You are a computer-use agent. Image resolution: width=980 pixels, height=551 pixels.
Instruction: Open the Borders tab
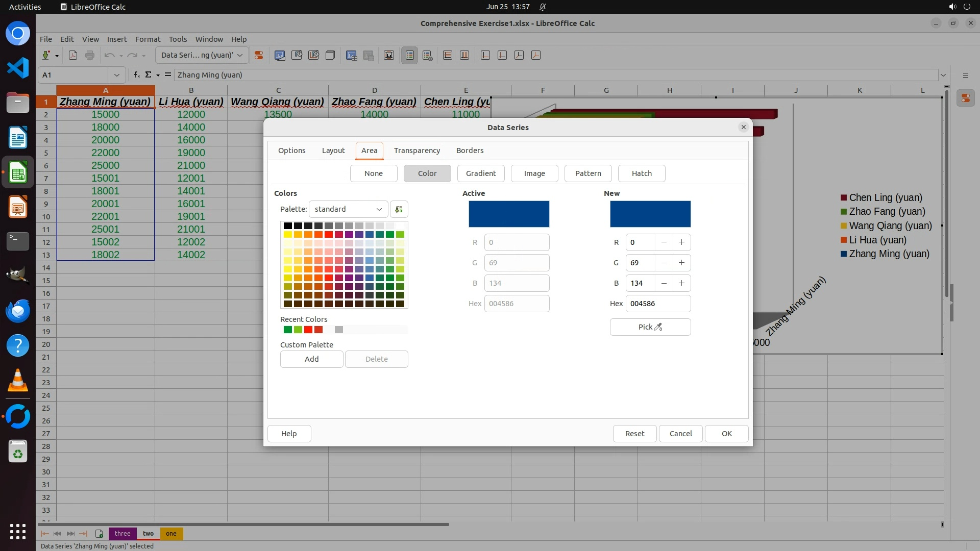click(470, 151)
